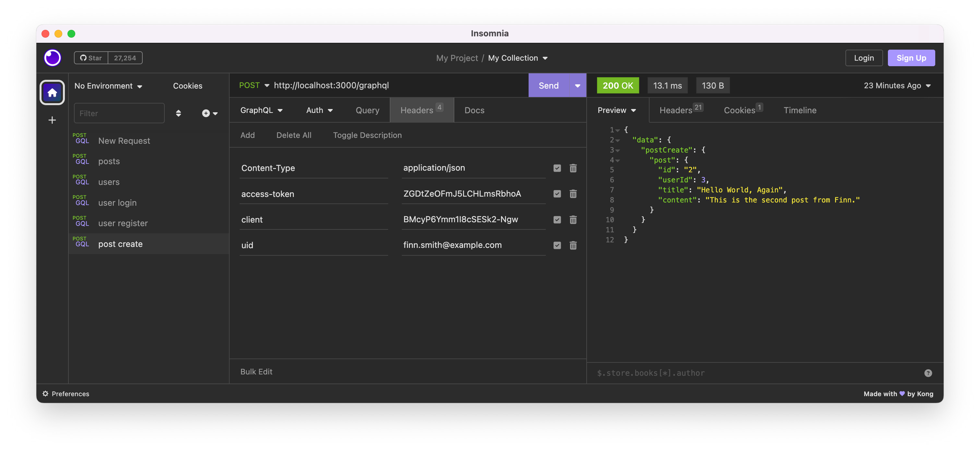Disable the access-token header checkbox

point(557,194)
